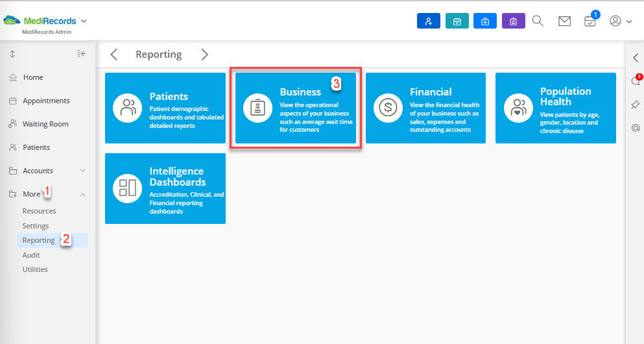Viewport: 644px width, 344px height.
Task: Click the Appointments calendar sidebar icon
Action: (x=13, y=101)
